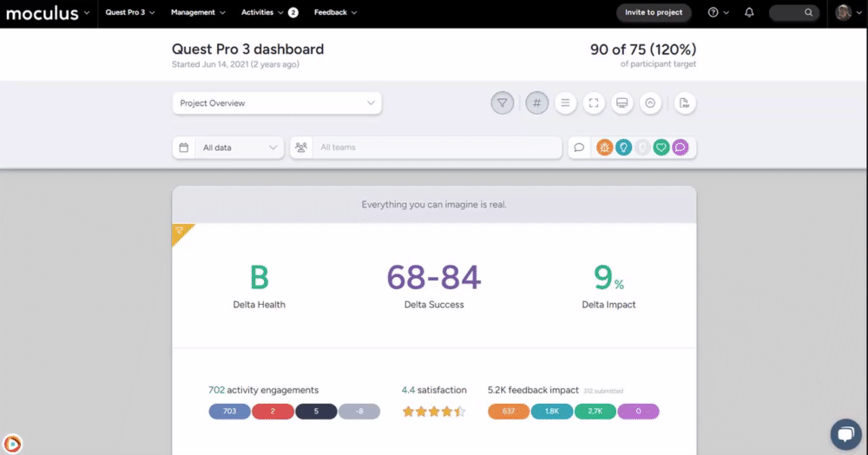Screen dimensions: 868x455
Task: Click the monitor presentation mode icon
Action: click(x=621, y=103)
